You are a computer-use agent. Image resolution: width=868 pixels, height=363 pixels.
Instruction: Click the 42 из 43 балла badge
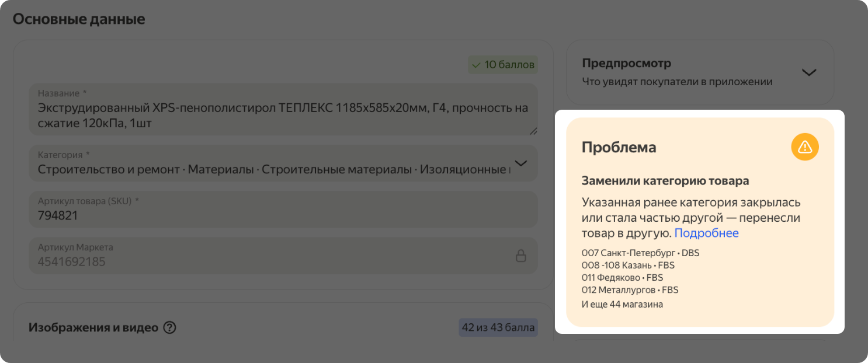[x=498, y=327]
